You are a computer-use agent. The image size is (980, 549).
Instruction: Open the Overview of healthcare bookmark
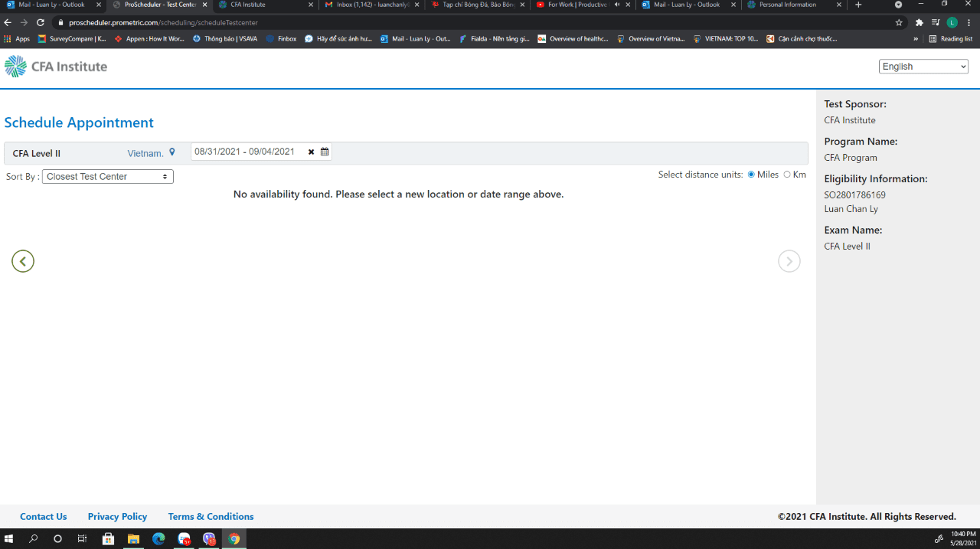(x=573, y=38)
